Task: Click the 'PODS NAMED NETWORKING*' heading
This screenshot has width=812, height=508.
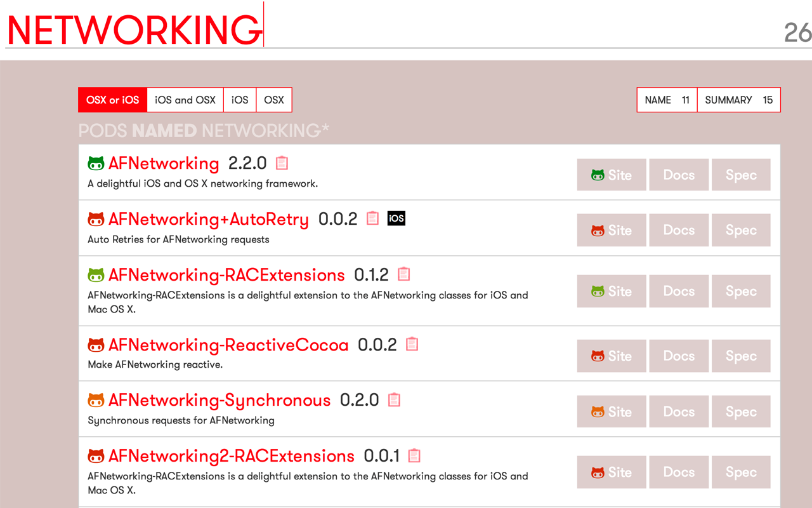Action: point(204,131)
